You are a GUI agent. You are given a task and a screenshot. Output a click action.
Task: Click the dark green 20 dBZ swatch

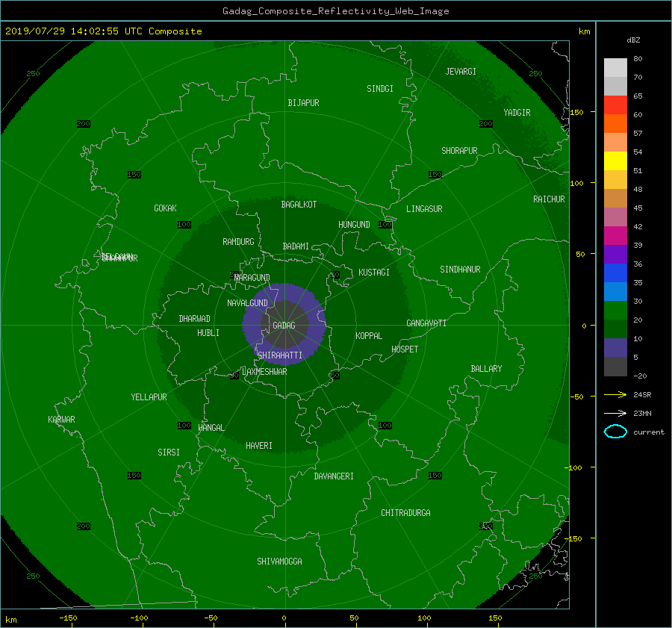[615, 329]
